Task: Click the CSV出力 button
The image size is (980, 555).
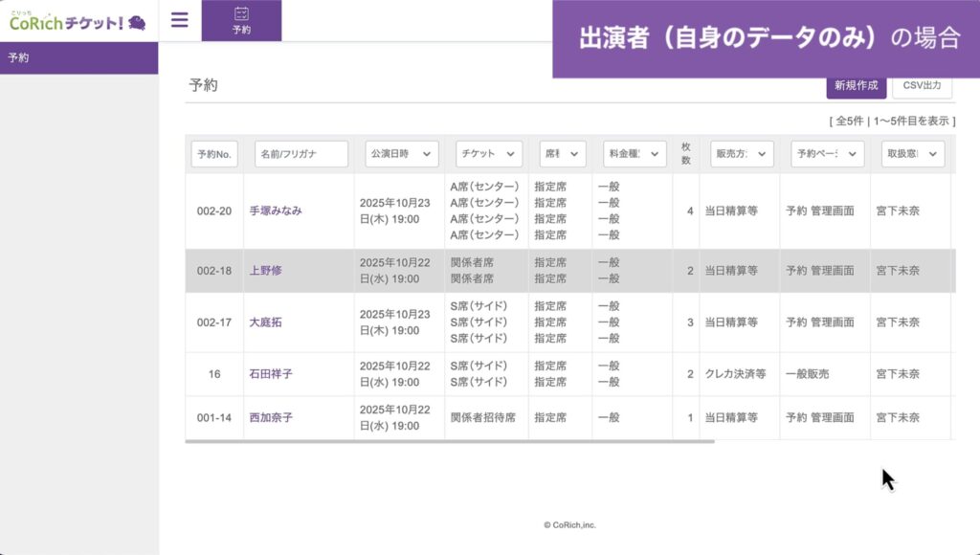Action: (922, 86)
